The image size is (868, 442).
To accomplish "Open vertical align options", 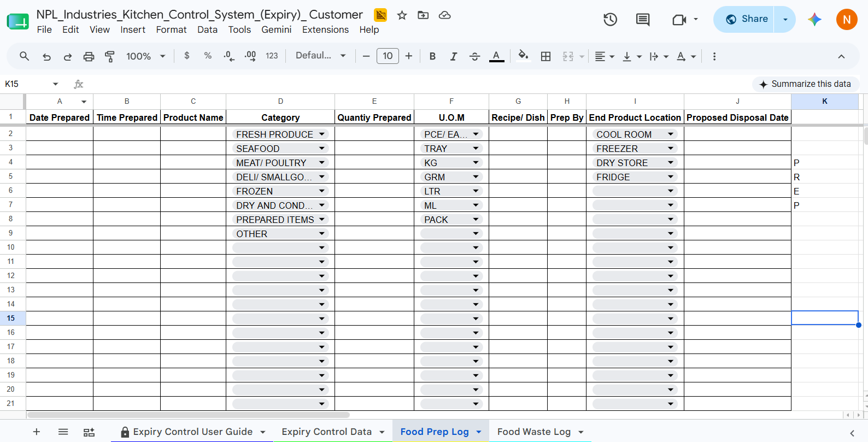I will click(x=632, y=56).
